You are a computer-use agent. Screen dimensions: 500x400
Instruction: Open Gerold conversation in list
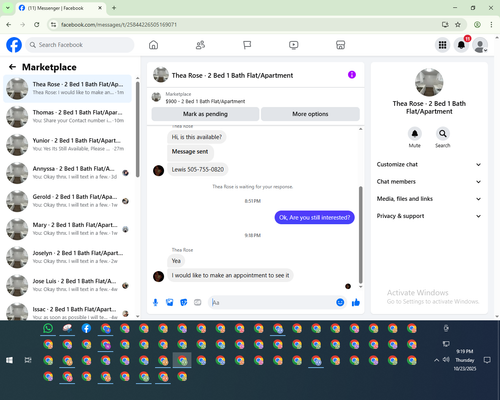coord(67,201)
